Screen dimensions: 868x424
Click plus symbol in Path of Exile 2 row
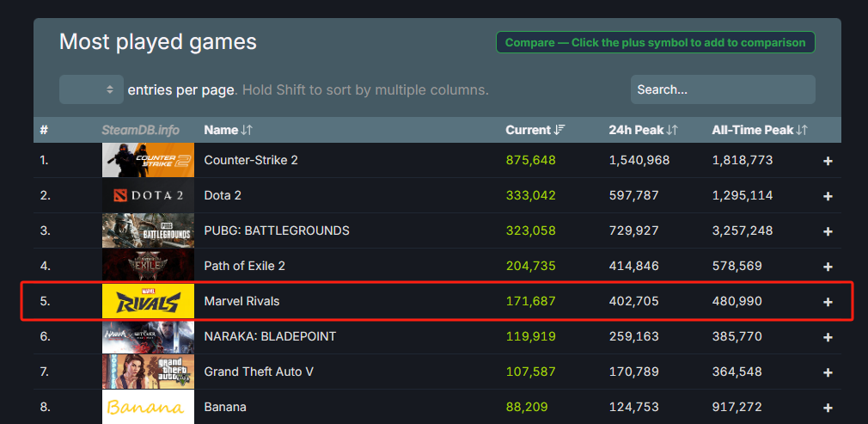coord(828,267)
